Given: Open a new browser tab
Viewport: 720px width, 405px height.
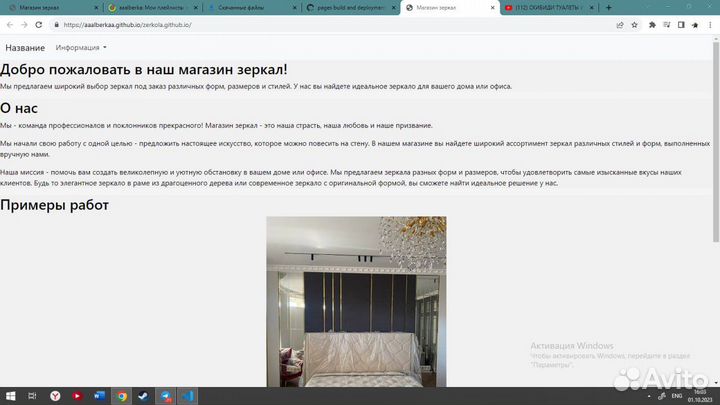Looking at the screenshot, I should coord(609,7).
